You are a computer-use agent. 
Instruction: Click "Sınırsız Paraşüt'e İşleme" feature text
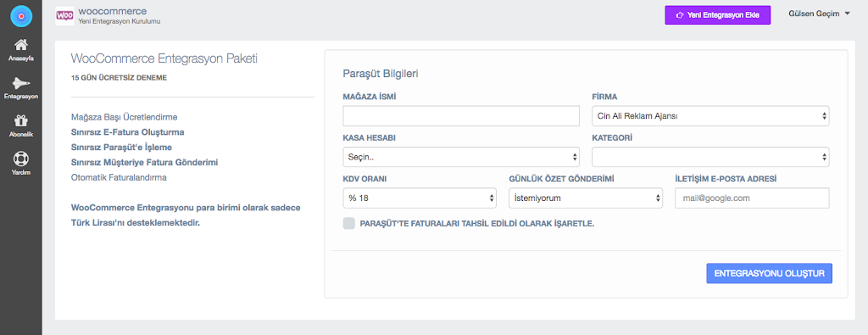tap(122, 148)
